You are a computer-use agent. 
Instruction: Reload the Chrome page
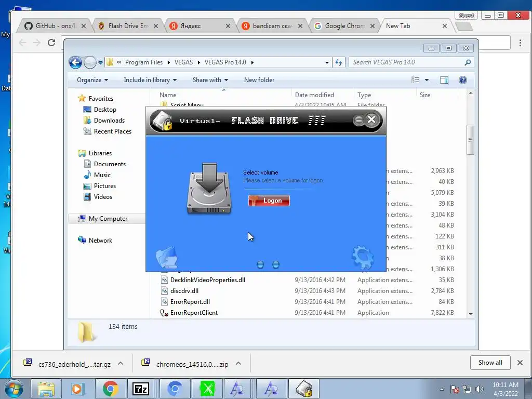tap(51, 43)
